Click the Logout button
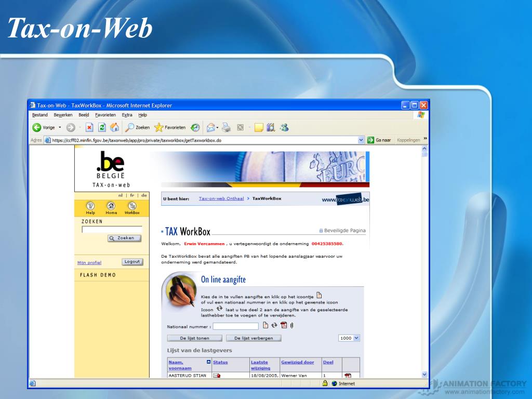The image size is (532, 399). 132,262
